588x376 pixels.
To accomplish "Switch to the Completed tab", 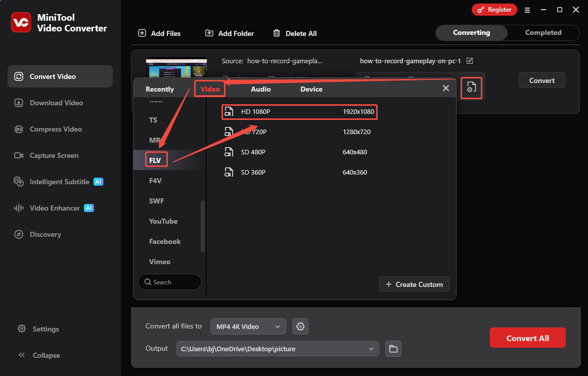I will (543, 33).
